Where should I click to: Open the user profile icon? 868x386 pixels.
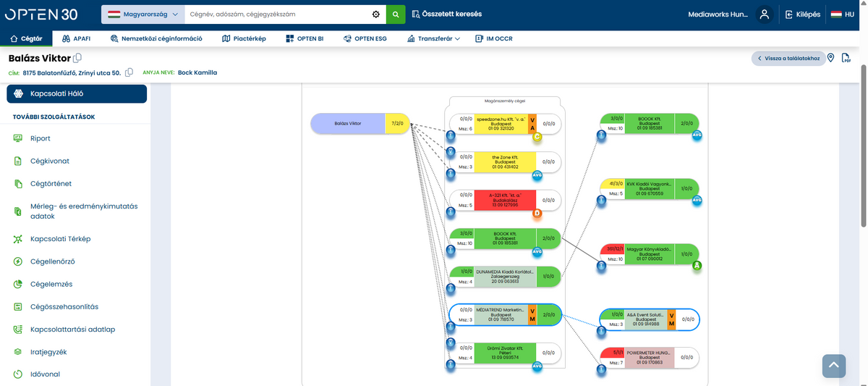click(x=764, y=14)
